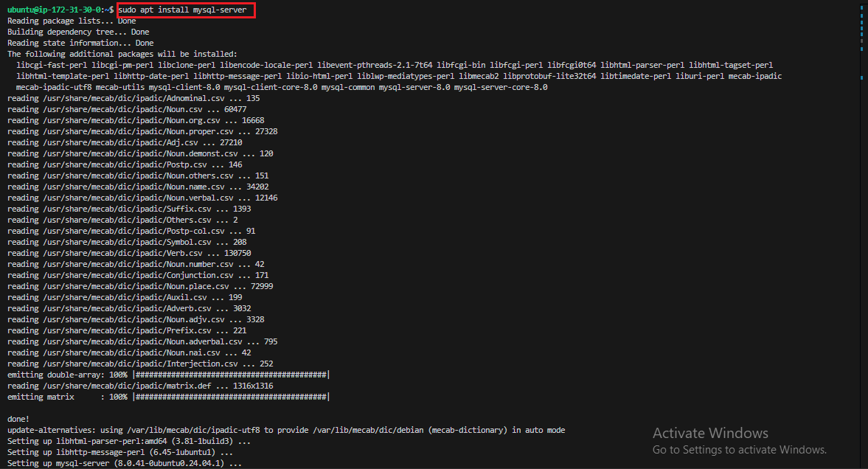Click the matrix.def ... 1316x1316 line
The height and width of the screenshot is (469, 868).
coord(140,386)
